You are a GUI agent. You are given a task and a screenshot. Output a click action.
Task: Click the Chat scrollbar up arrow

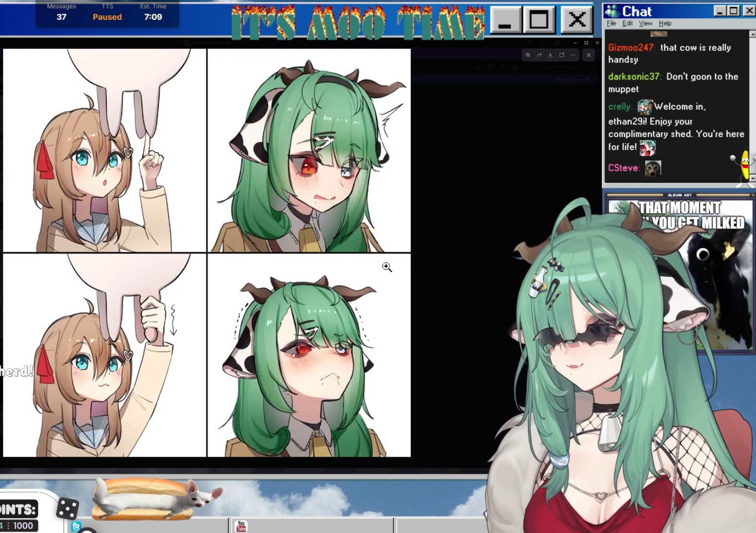pyautogui.click(x=752, y=34)
